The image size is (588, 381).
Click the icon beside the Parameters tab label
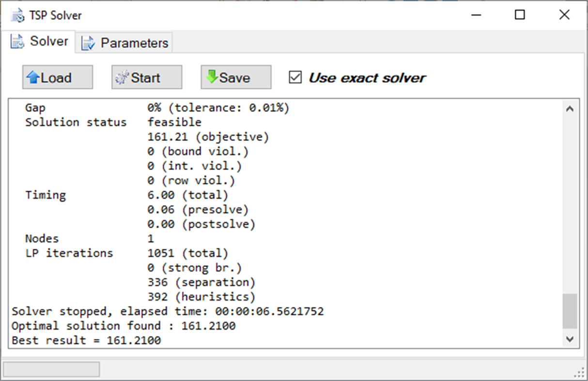point(88,43)
